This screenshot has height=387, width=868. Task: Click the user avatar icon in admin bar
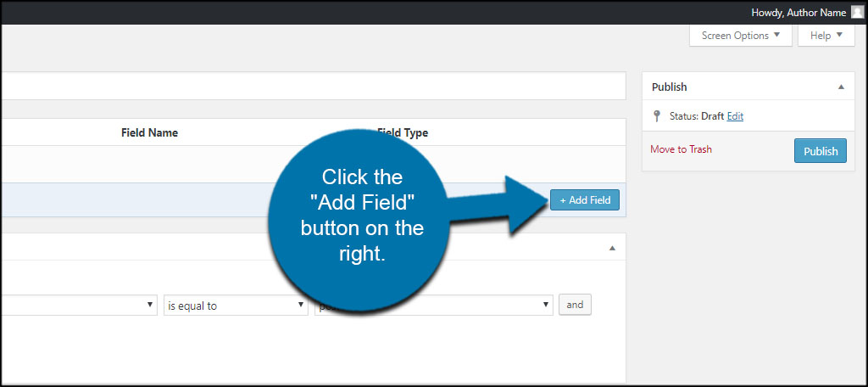coord(858,12)
